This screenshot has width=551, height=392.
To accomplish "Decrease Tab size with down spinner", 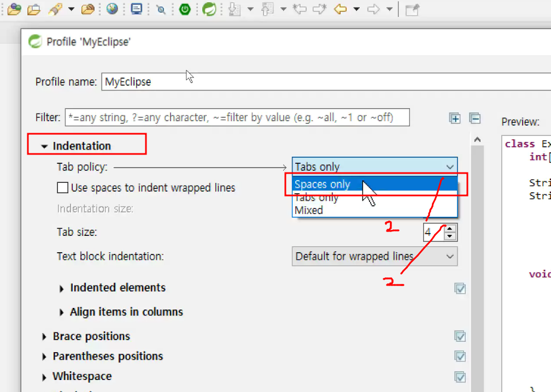I will [450, 236].
